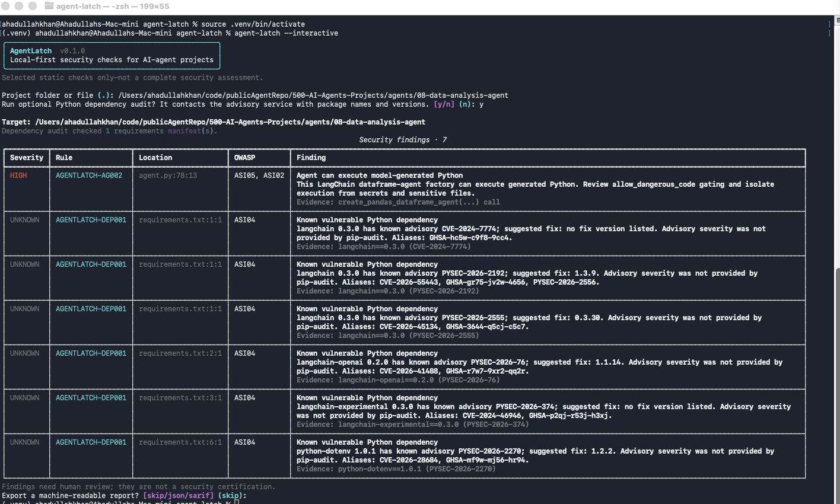Zoom the terminal window with the third title bar button
840x504 pixels.
click(x=33, y=6)
